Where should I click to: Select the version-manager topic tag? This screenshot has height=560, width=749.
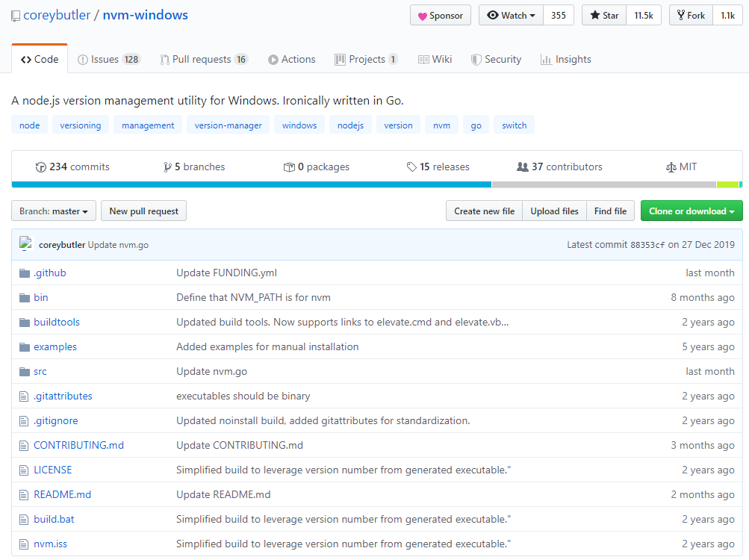click(229, 125)
